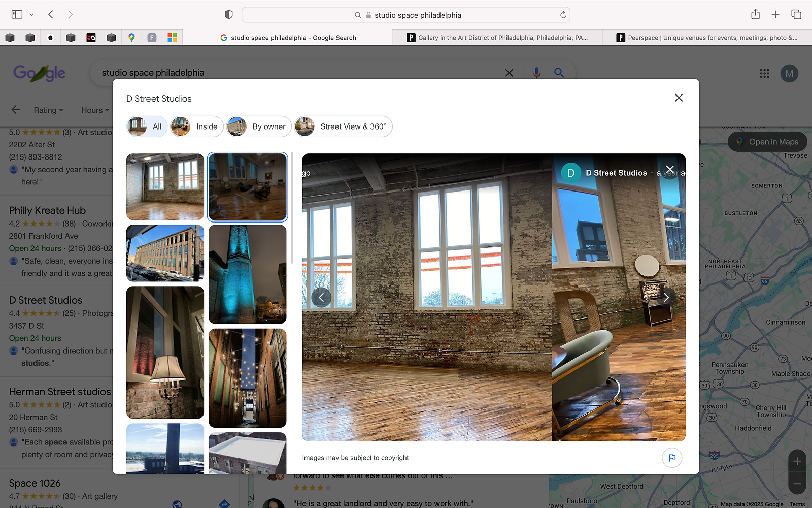Open the Hours filter dropdown

tap(95, 110)
